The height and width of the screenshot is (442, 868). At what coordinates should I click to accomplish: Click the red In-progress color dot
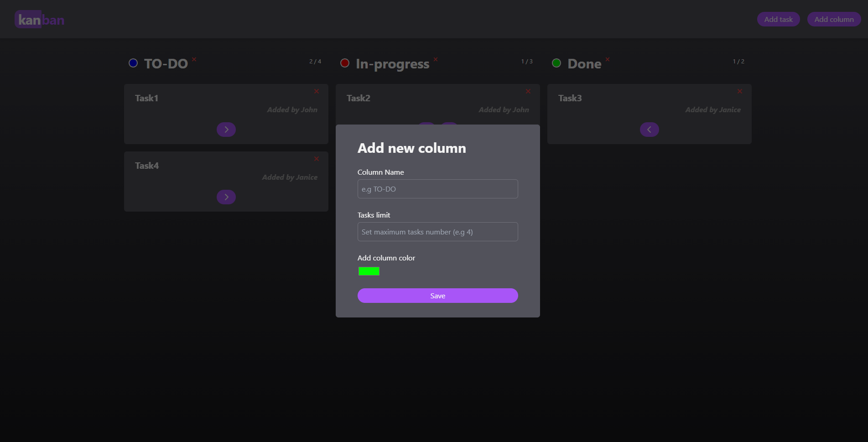[x=345, y=63]
